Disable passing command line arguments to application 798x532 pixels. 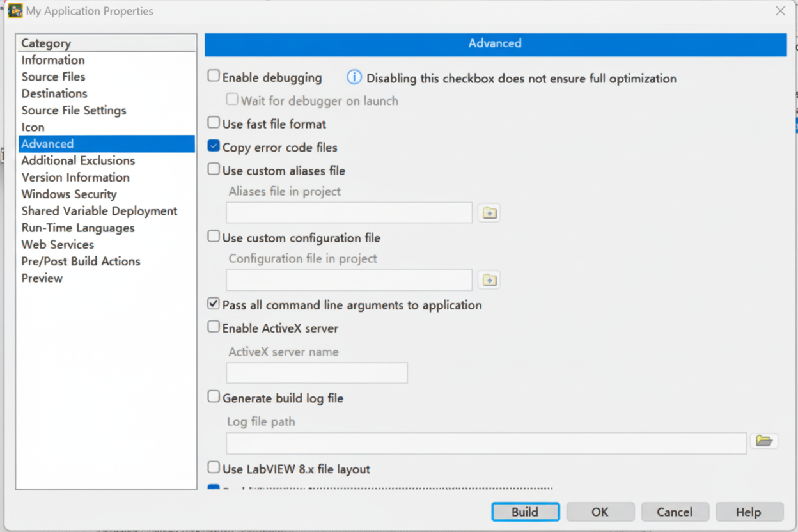(213, 302)
